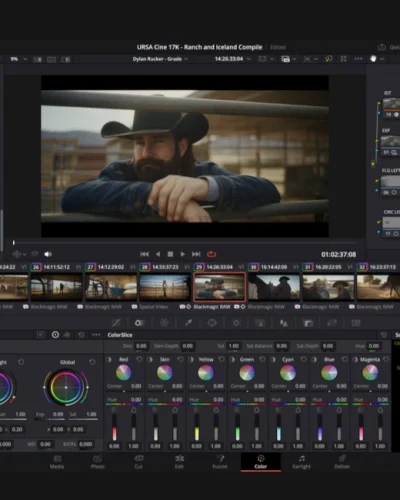The image size is (400, 500).
Task: Switch to the Fairlight page
Action: click(x=301, y=462)
